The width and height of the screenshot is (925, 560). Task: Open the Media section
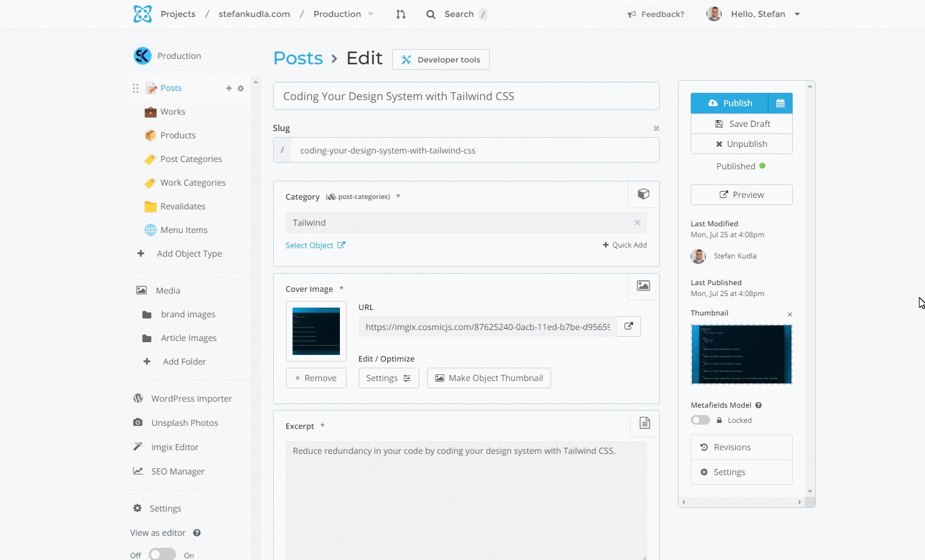(x=158, y=291)
